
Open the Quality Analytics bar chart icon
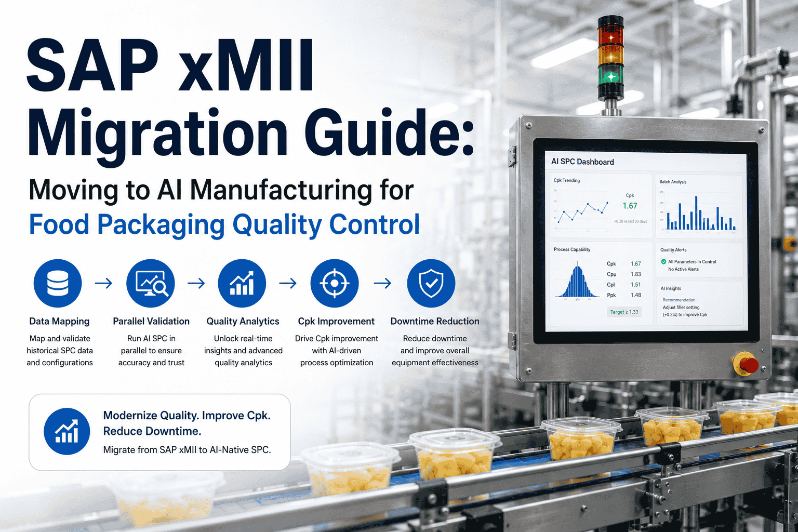[242, 283]
